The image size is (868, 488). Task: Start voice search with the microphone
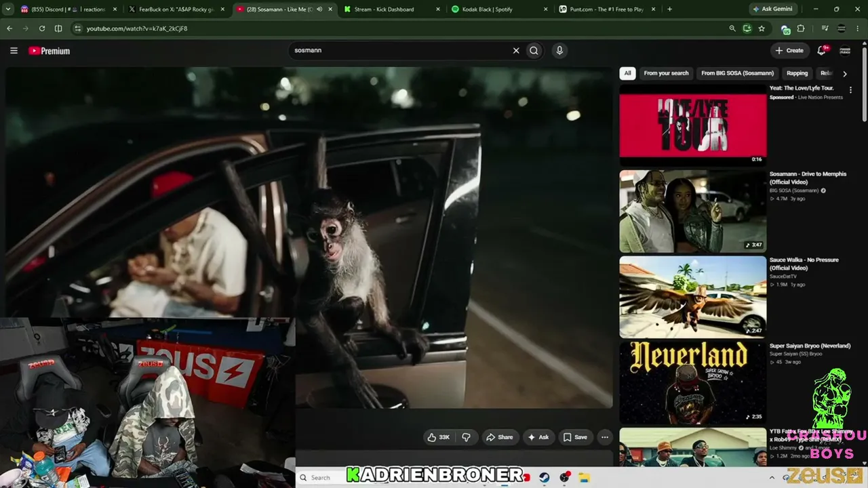(x=559, y=50)
